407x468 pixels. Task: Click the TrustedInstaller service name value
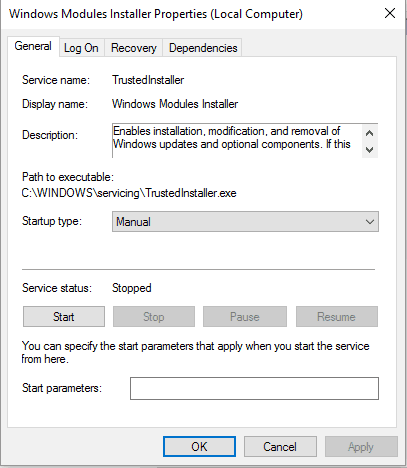tap(148, 80)
